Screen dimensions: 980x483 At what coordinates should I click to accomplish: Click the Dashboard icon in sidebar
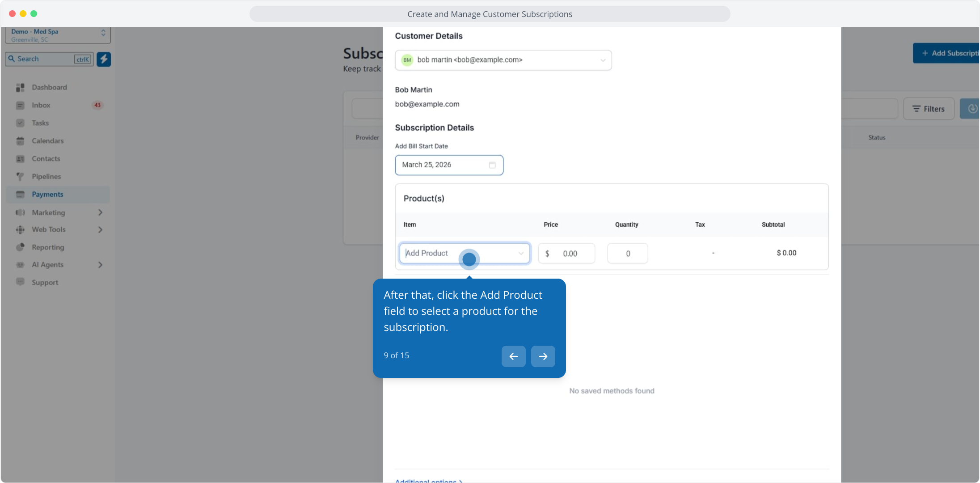(20, 88)
